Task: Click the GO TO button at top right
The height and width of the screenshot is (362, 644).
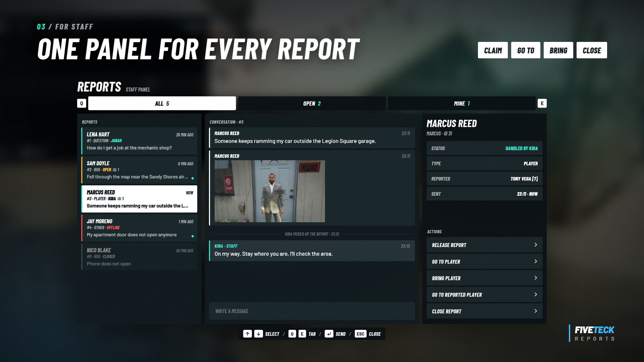Action: coord(526,50)
